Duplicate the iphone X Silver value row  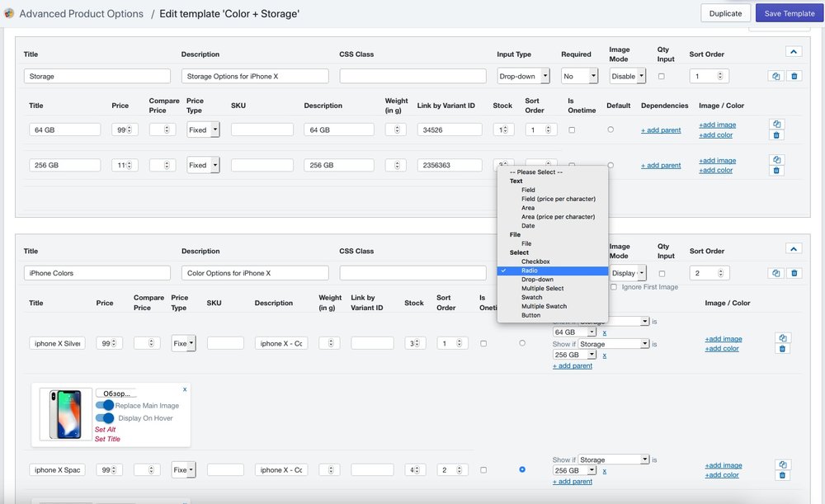click(782, 337)
